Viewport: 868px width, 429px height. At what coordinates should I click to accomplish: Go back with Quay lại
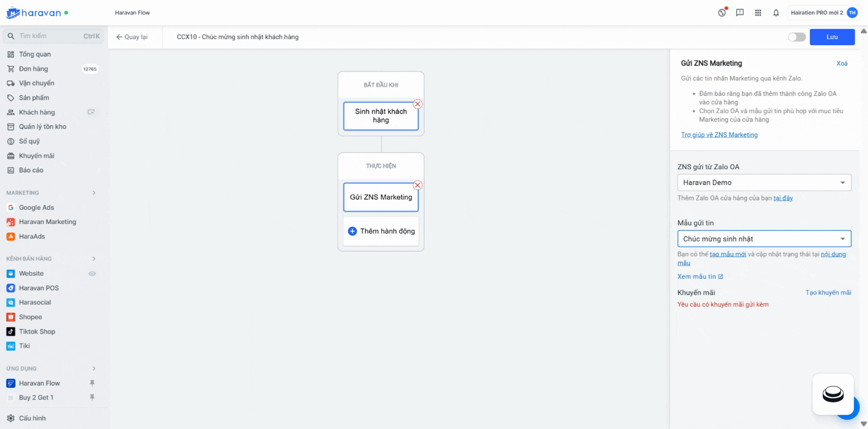tap(132, 37)
